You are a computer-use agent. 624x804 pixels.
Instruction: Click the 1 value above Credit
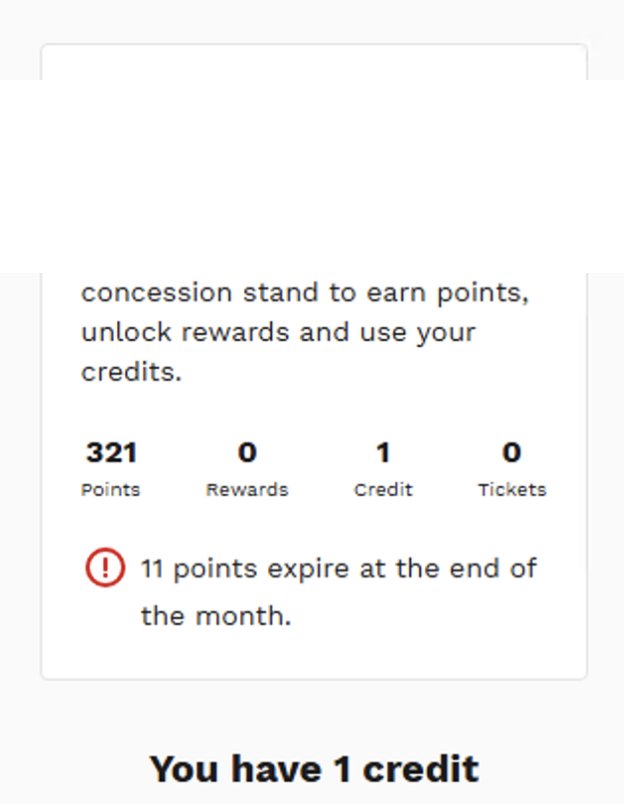(x=383, y=453)
